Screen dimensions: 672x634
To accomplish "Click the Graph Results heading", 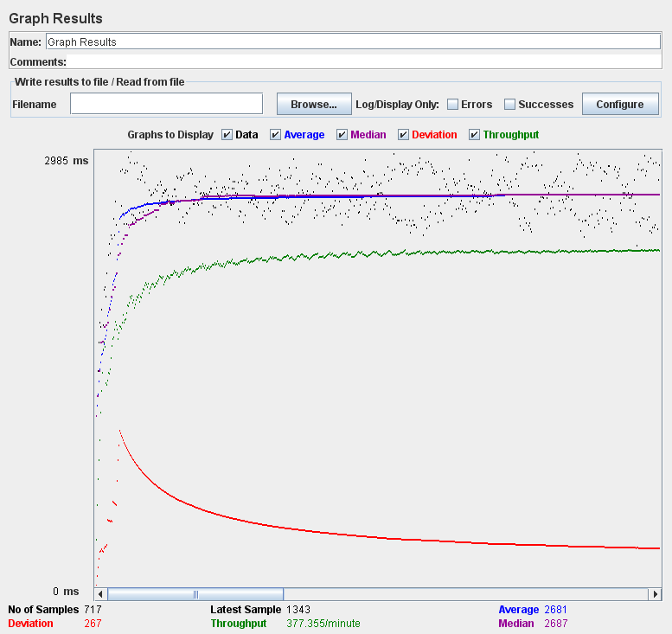I will 55,18.
